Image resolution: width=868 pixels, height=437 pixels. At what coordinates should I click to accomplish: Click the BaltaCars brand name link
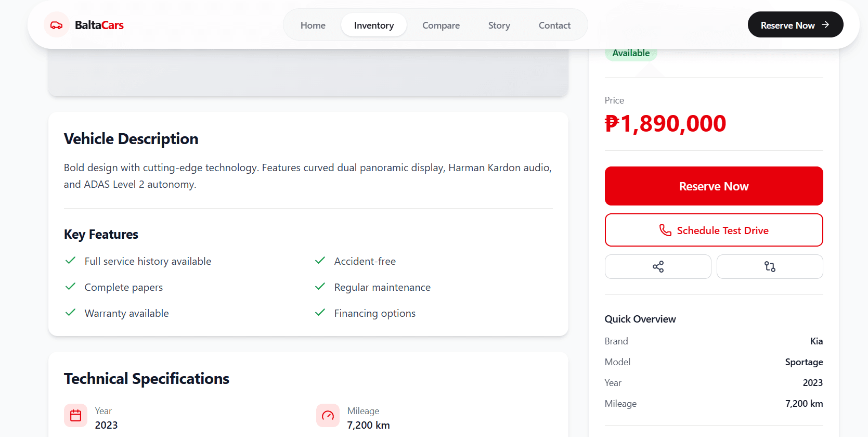click(99, 25)
